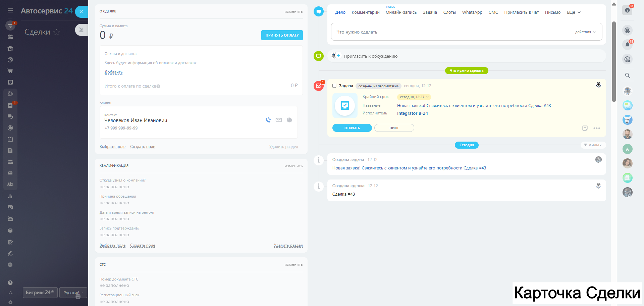Close the deal card with the X button

coord(81,12)
